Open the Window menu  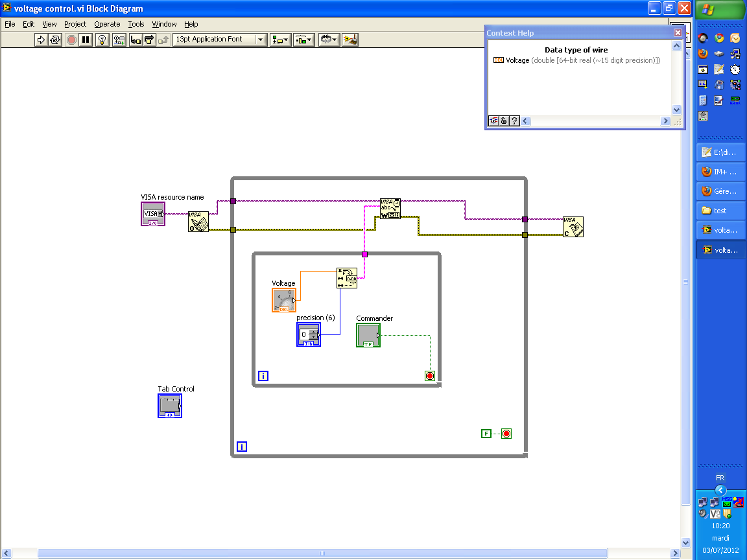[x=164, y=24]
